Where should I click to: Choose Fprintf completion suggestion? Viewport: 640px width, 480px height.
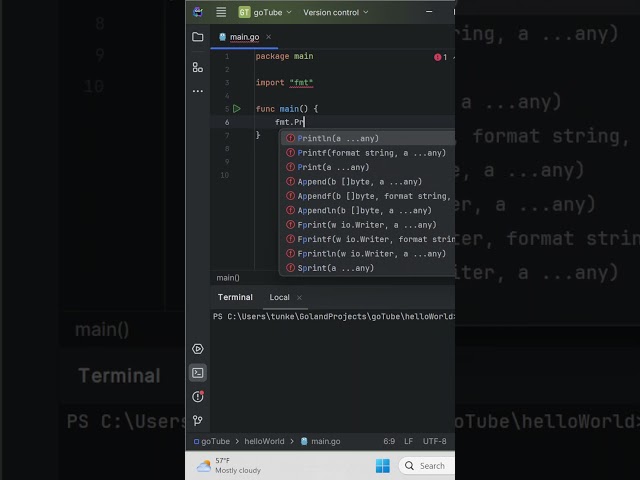click(368, 239)
